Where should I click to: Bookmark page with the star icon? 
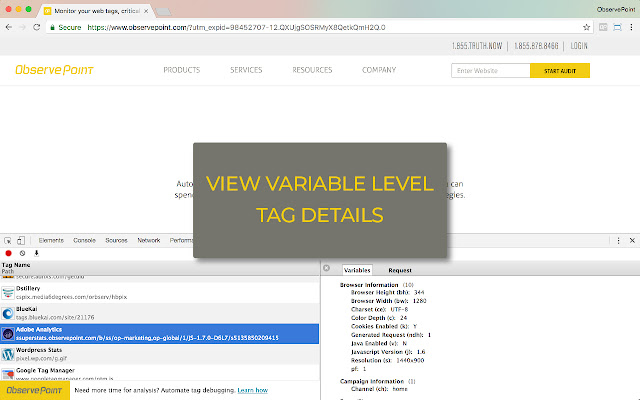pos(587,27)
